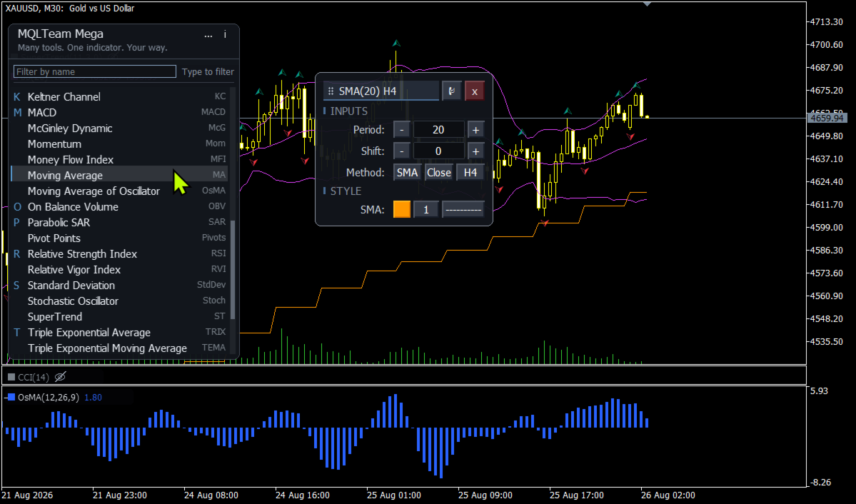Choose SuperTrend indicator
856x504 pixels.
coord(119,317)
